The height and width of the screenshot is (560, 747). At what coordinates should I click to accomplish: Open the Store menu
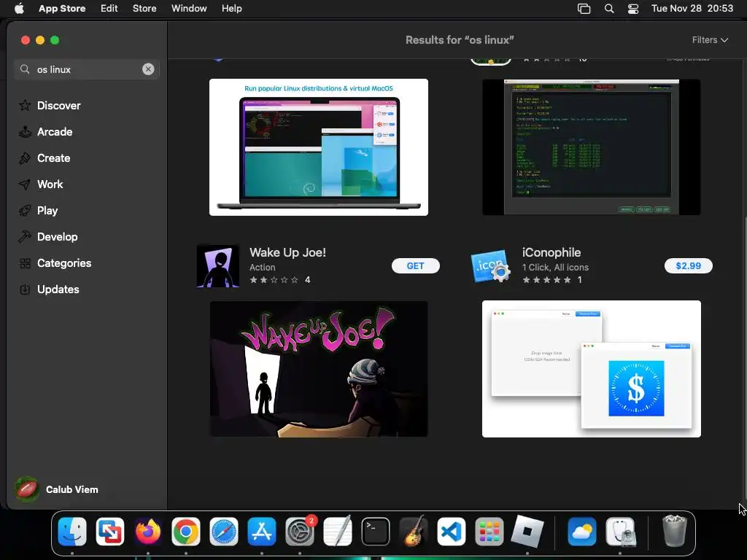144,8
